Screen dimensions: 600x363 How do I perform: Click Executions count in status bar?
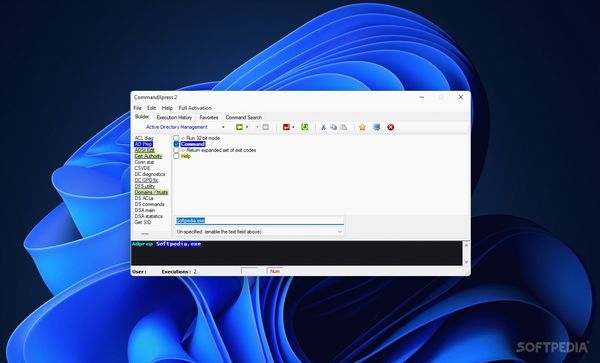pyautogui.click(x=179, y=272)
